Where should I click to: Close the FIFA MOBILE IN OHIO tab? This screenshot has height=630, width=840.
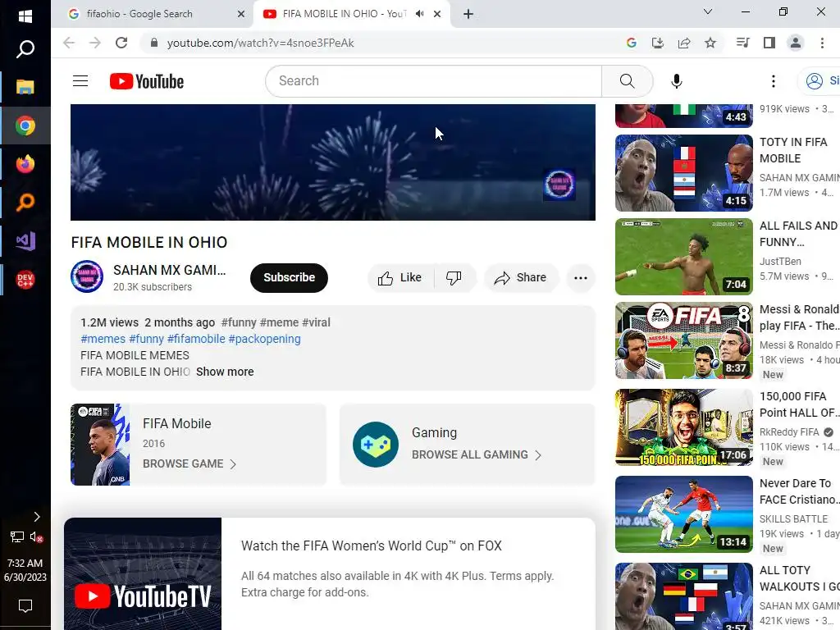coord(437,14)
